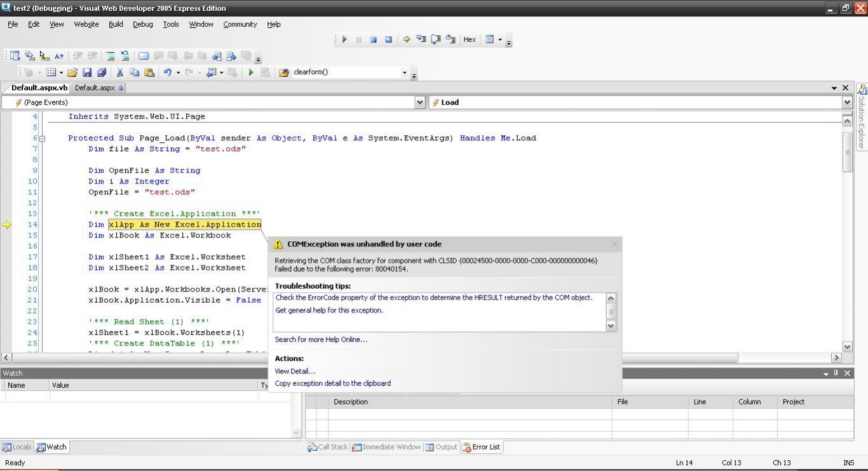Toggle a bookmark on the current line
This screenshot has height=471, width=868.
pyautogui.click(x=144, y=56)
